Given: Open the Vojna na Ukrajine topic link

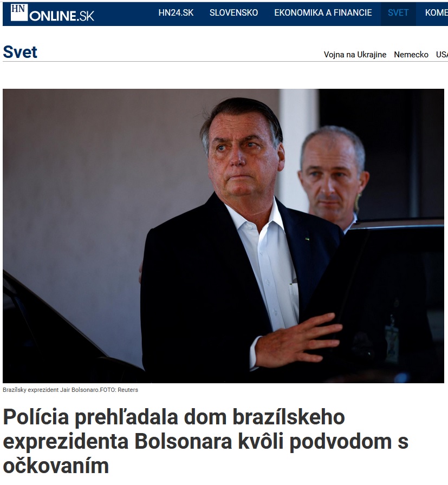Looking at the screenshot, I should (x=355, y=55).
